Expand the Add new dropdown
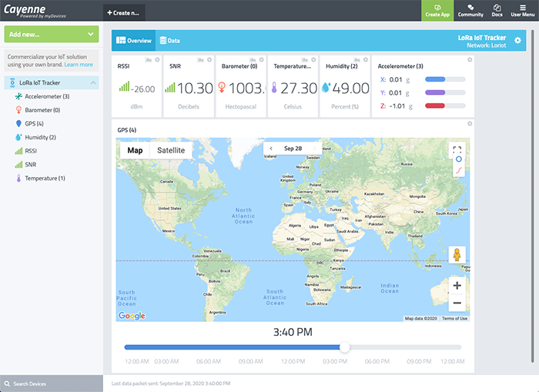Image resolution: width=539 pixels, height=392 pixels. (x=52, y=34)
